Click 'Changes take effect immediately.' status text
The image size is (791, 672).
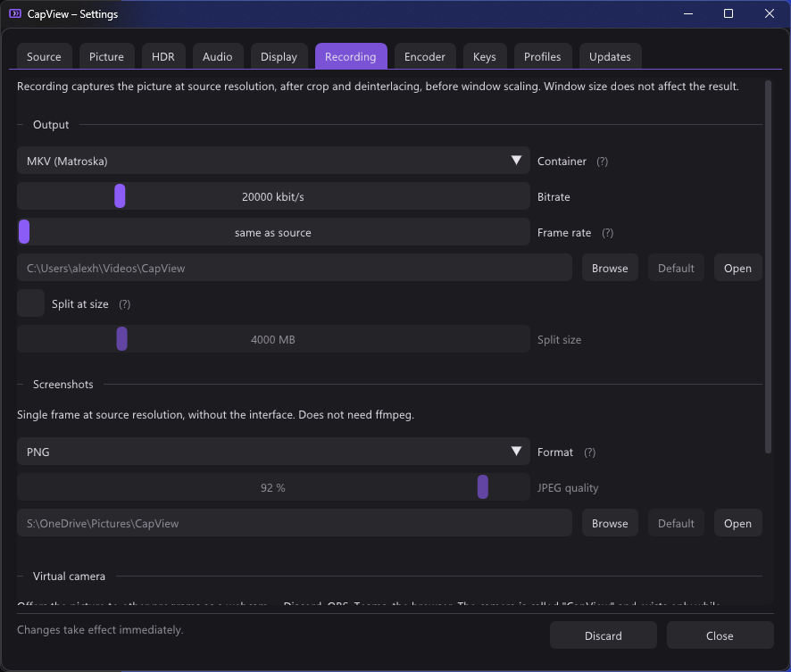[100, 630]
